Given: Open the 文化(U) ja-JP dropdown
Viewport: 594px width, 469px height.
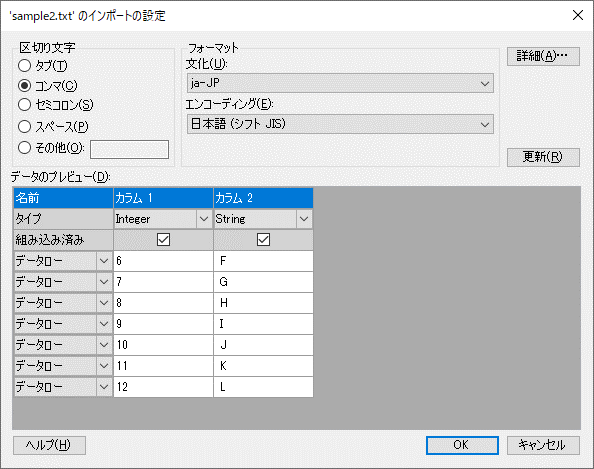Looking at the screenshot, I should 340,83.
